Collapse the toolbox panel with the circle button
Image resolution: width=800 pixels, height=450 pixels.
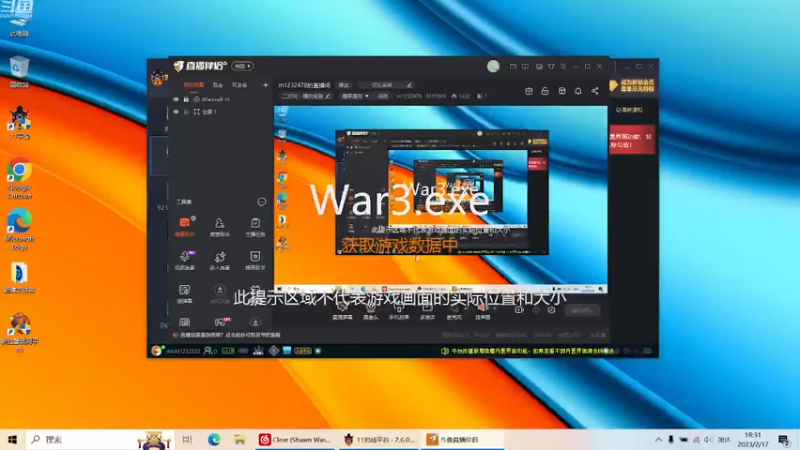261,202
